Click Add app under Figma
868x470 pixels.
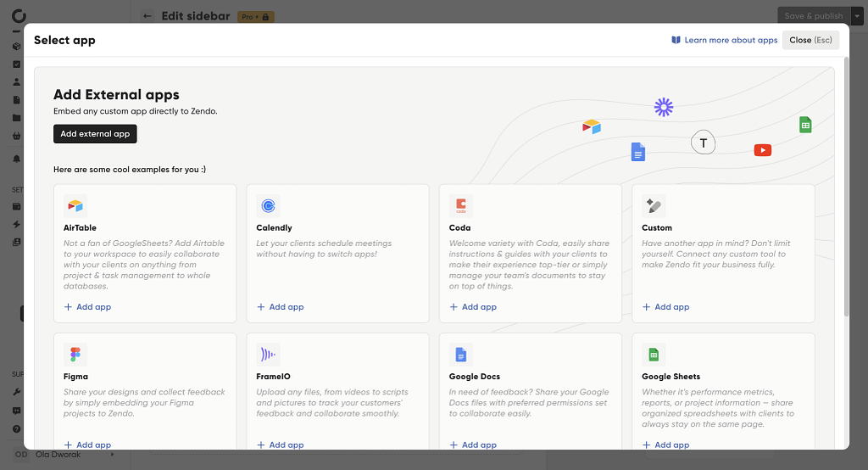click(x=87, y=445)
